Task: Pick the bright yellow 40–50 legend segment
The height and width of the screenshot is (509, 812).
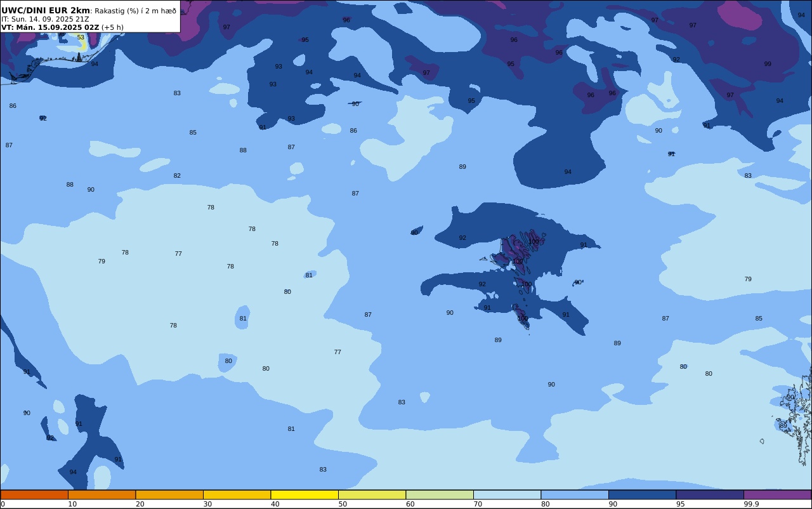Action: 304,494
